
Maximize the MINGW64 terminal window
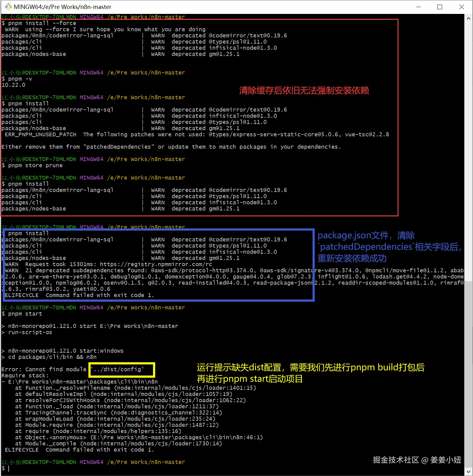440,7
